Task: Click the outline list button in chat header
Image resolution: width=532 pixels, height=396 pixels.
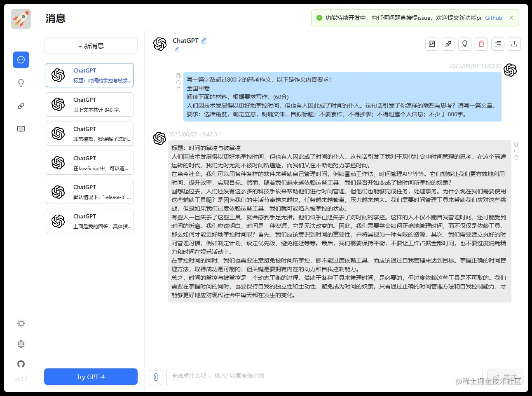Action: click(498, 44)
